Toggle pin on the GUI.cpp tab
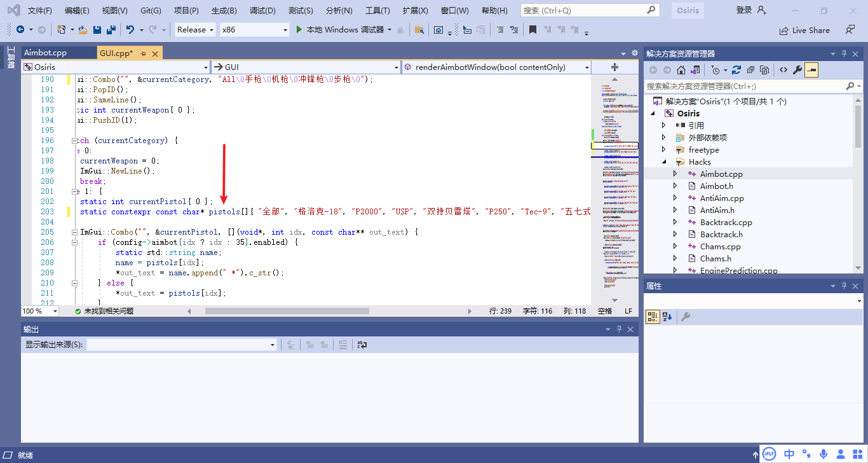Screen dimensions: 868x463 tap(144, 53)
